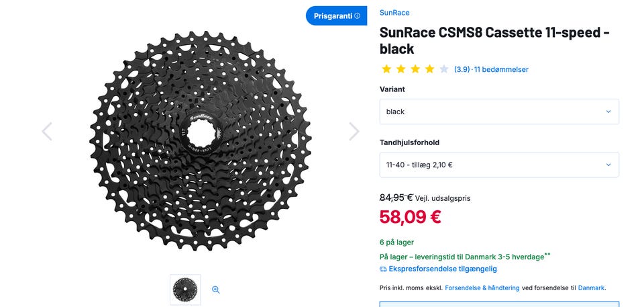
Task: Click the chevron arrow in Variant box
Action: (x=608, y=112)
